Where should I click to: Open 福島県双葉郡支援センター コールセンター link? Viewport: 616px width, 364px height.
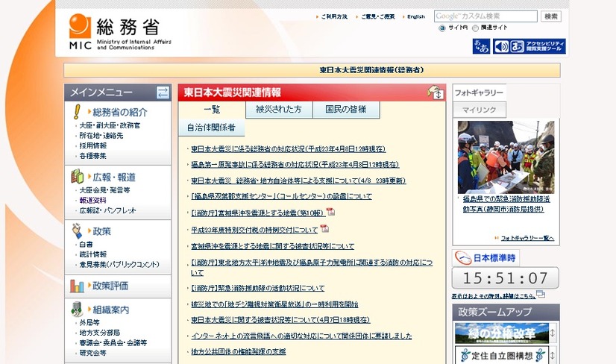[x=281, y=196]
